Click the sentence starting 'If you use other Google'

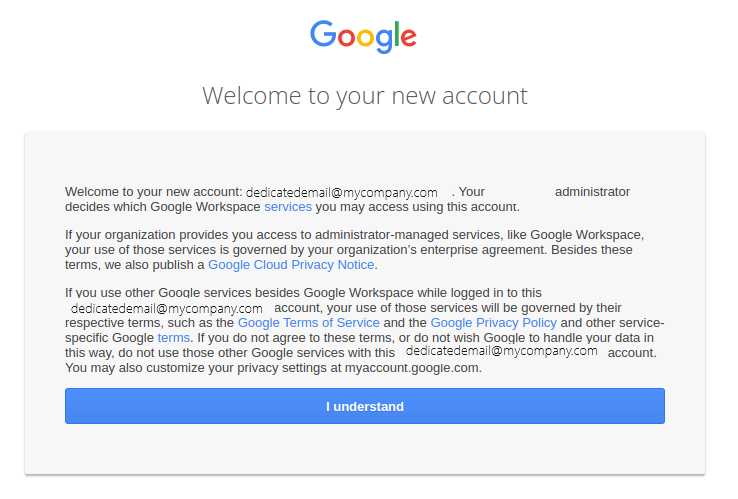click(x=365, y=315)
